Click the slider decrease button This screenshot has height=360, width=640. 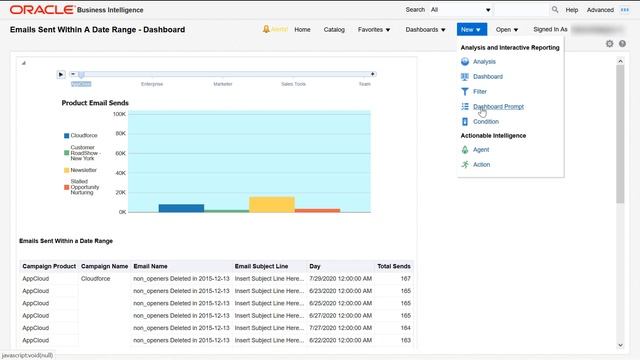click(x=73, y=74)
